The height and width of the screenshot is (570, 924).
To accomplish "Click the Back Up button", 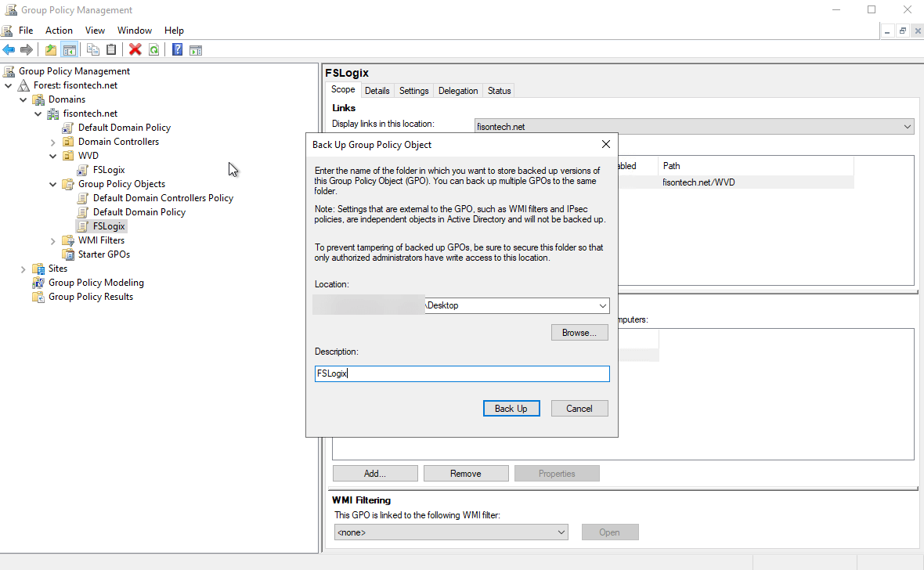I will pos(511,409).
